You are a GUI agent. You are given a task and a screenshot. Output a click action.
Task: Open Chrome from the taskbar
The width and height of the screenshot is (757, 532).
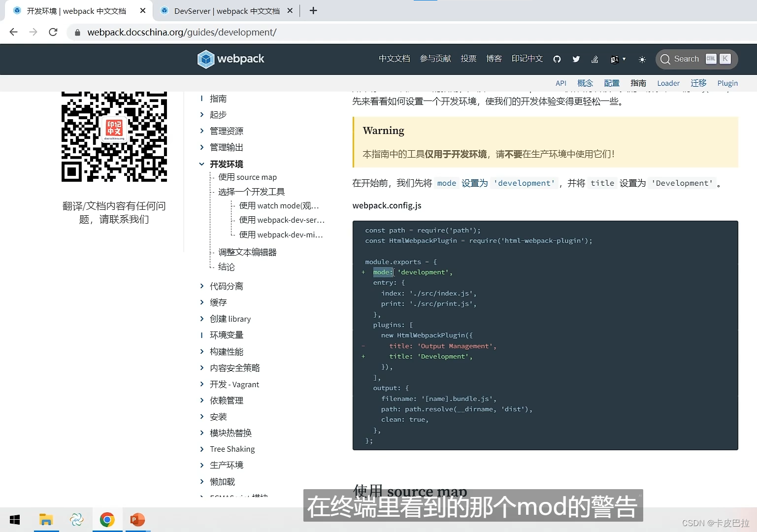pyautogui.click(x=107, y=520)
